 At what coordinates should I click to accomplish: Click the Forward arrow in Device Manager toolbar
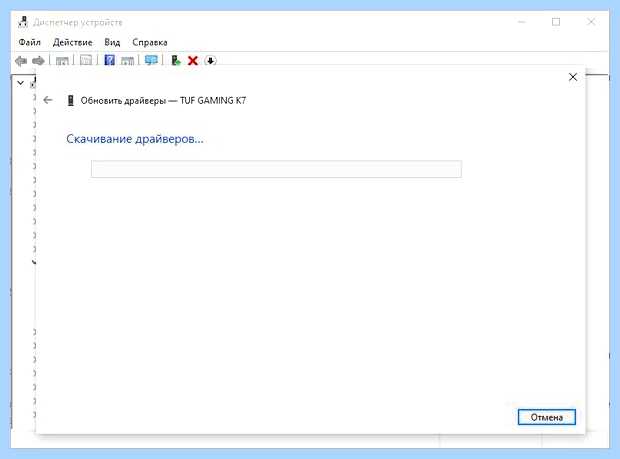pyautogui.click(x=38, y=61)
